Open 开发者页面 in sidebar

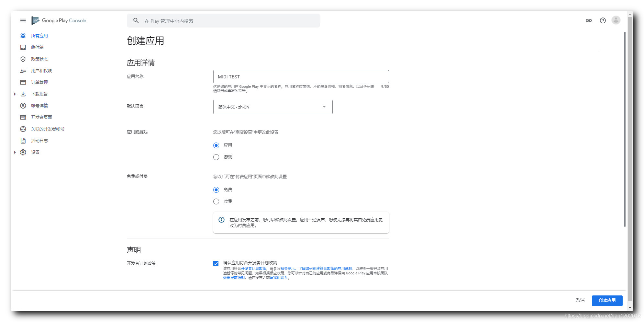pos(41,117)
